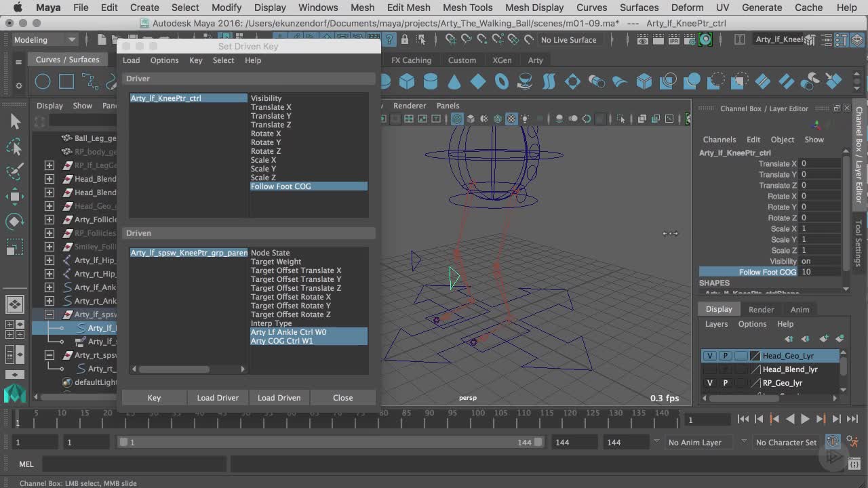The height and width of the screenshot is (488, 868).
Task: Activate the Scale tool
Action: tap(15, 247)
